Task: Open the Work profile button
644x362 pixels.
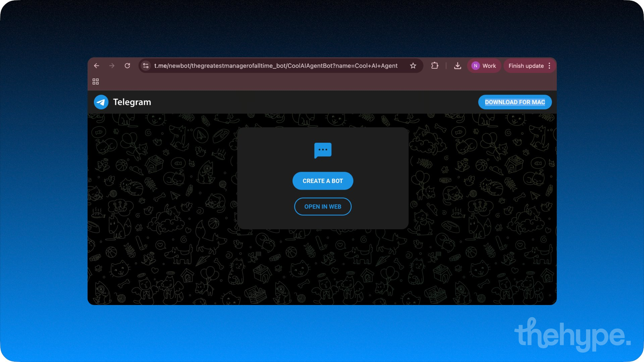Action: tap(484, 66)
